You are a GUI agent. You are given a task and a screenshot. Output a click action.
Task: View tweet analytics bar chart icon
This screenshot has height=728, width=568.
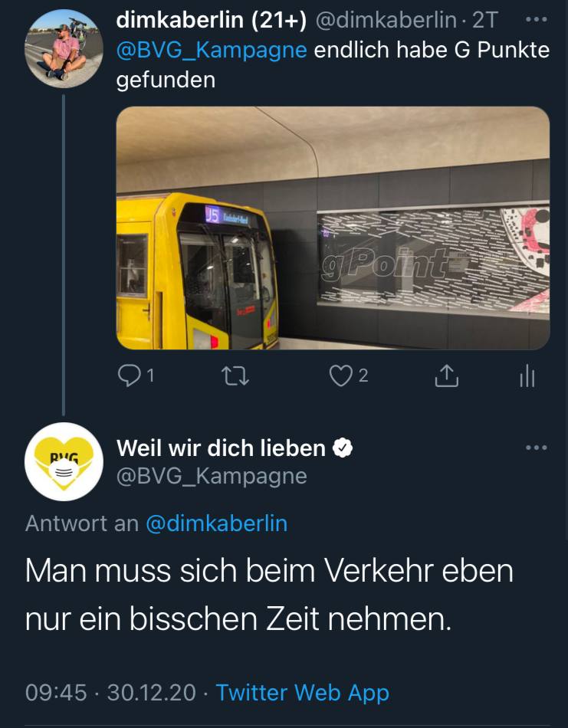[527, 376]
